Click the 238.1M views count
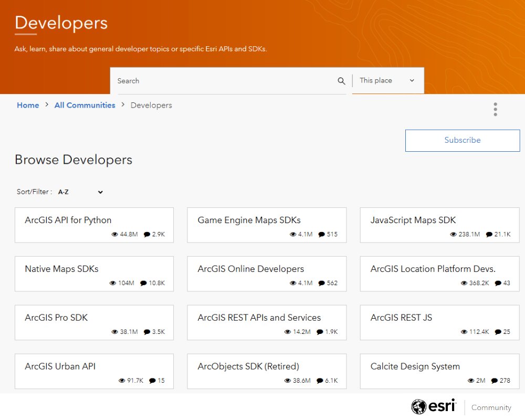This screenshot has height=420, width=525. pyautogui.click(x=469, y=234)
